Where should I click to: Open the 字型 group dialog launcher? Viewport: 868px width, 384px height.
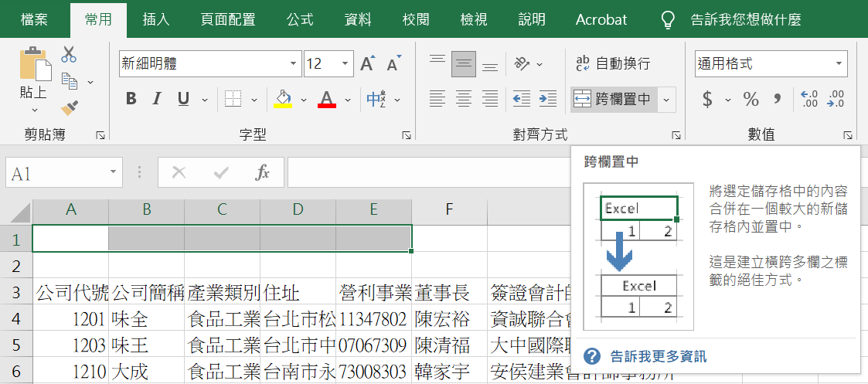[x=407, y=135]
